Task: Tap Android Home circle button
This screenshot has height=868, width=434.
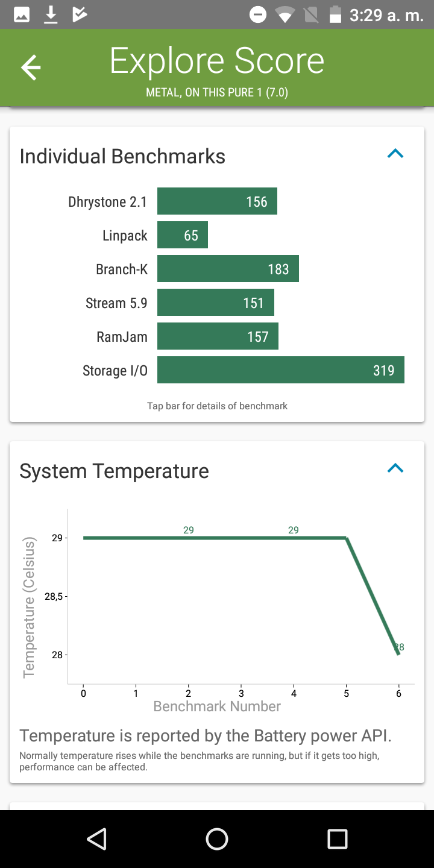Action: tap(217, 839)
